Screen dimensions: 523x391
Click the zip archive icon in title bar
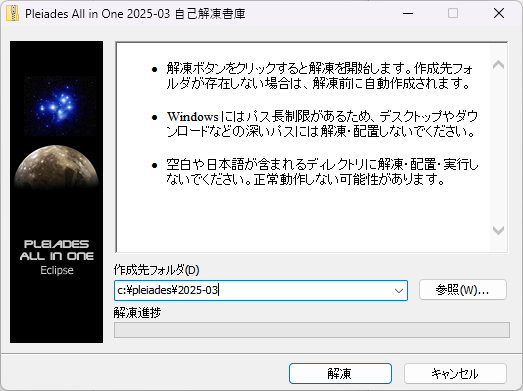12,14
